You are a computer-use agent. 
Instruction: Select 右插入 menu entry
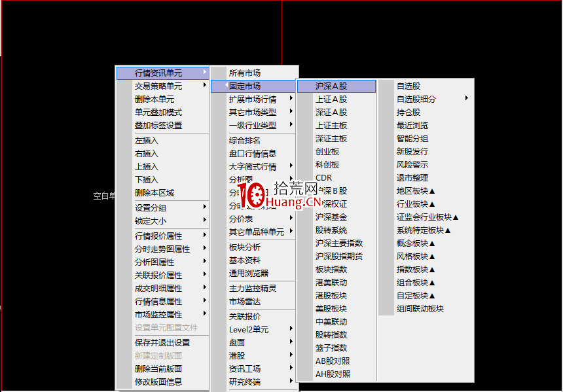click(162, 154)
